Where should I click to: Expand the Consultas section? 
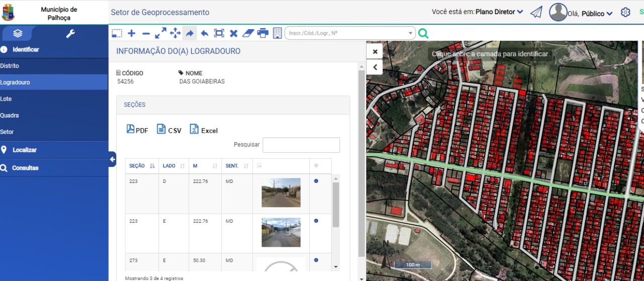coord(54,168)
